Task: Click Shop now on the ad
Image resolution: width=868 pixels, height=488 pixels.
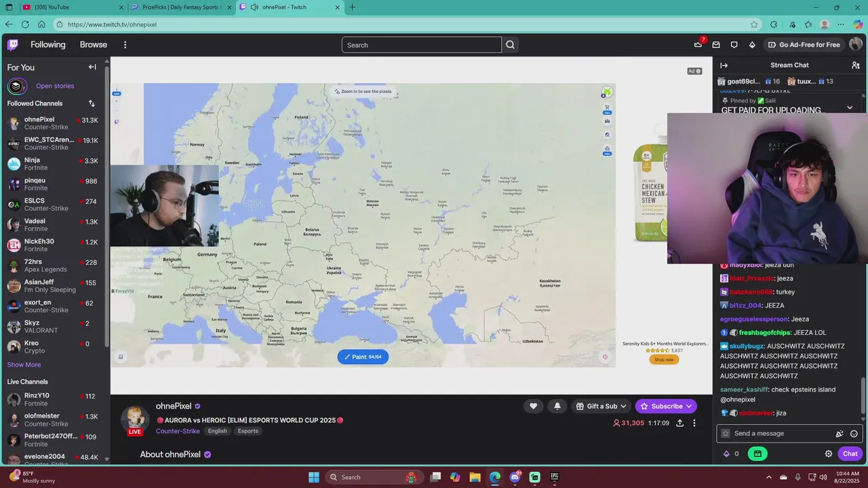Action: point(664,359)
